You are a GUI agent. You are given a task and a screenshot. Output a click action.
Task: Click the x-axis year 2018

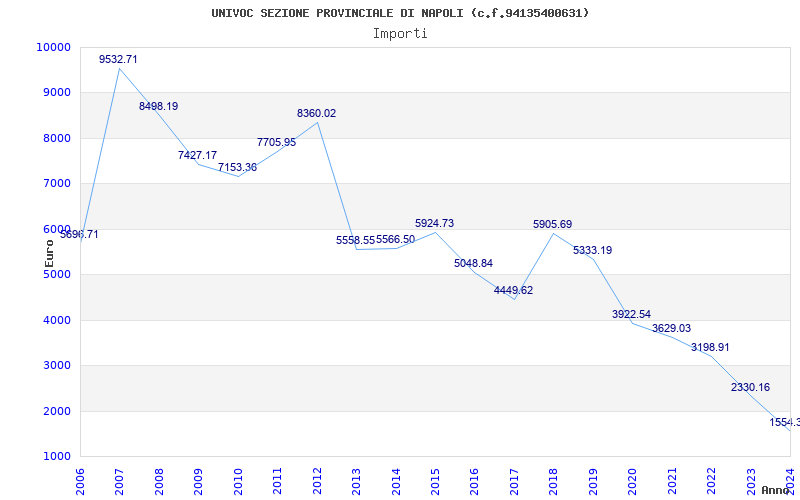point(554,480)
